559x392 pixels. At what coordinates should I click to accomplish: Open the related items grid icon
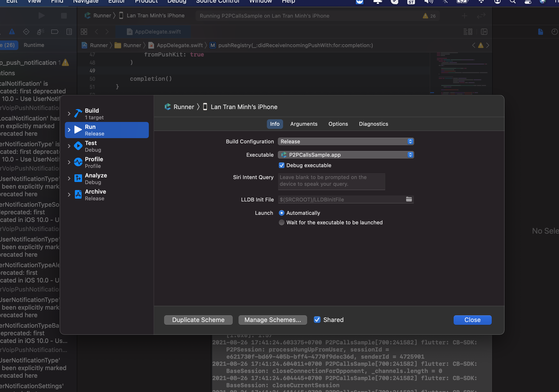[84, 32]
